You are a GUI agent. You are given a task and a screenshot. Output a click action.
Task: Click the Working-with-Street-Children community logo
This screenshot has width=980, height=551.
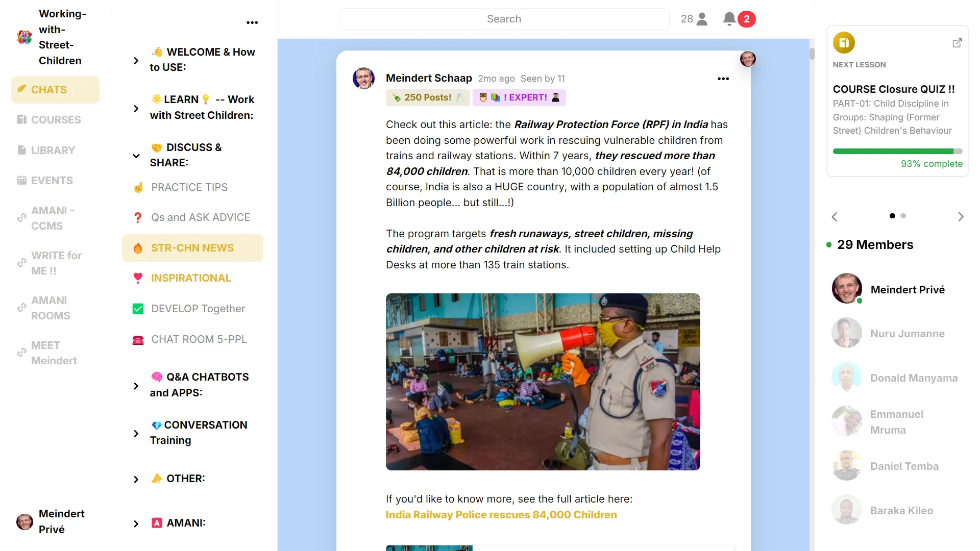click(x=24, y=37)
